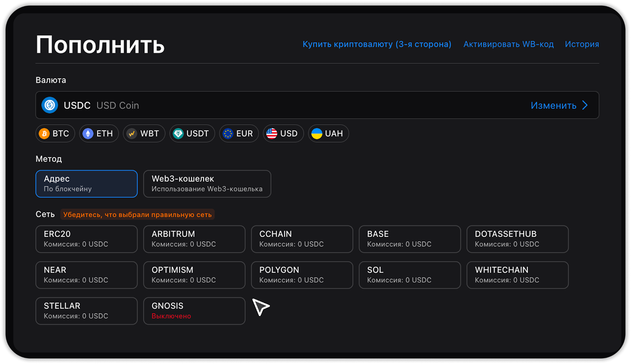The height and width of the screenshot is (364, 631).
Task: Click the disabled GNOSIS network tile
Action: pyautogui.click(x=194, y=311)
